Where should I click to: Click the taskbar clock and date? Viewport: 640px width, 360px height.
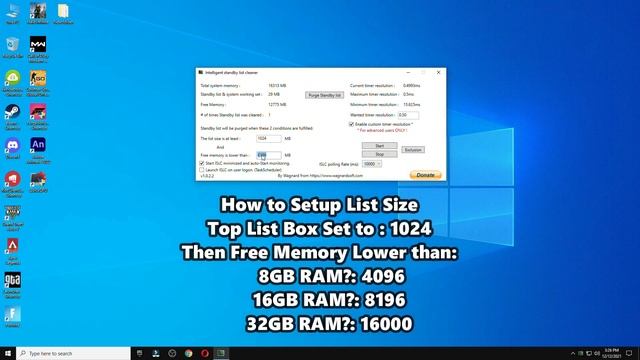pos(611,353)
